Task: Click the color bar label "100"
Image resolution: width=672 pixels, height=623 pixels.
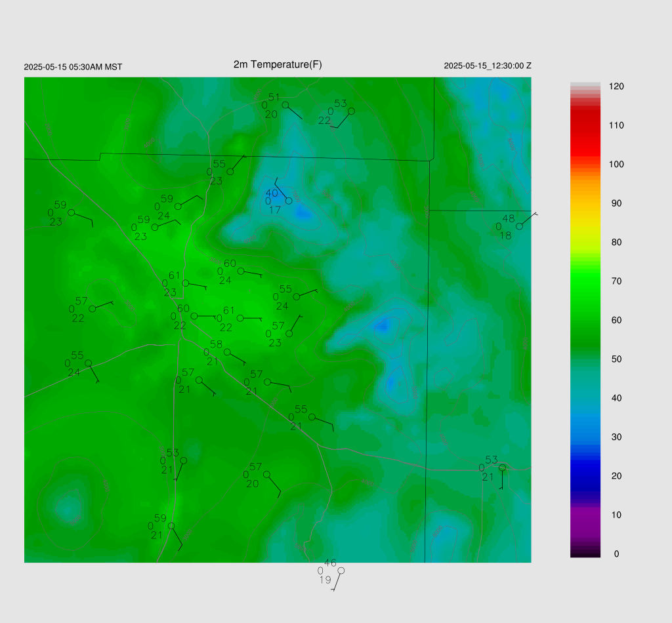Action: [x=616, y=165]
